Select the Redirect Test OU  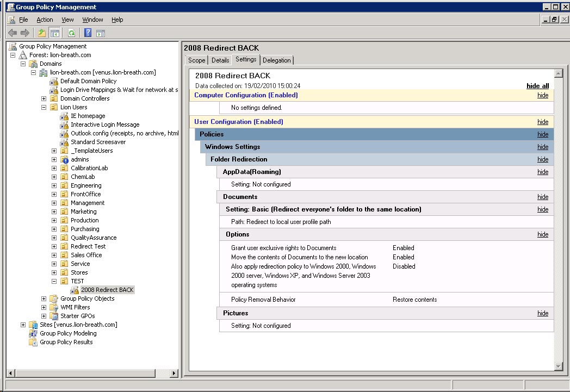[88, 246]
